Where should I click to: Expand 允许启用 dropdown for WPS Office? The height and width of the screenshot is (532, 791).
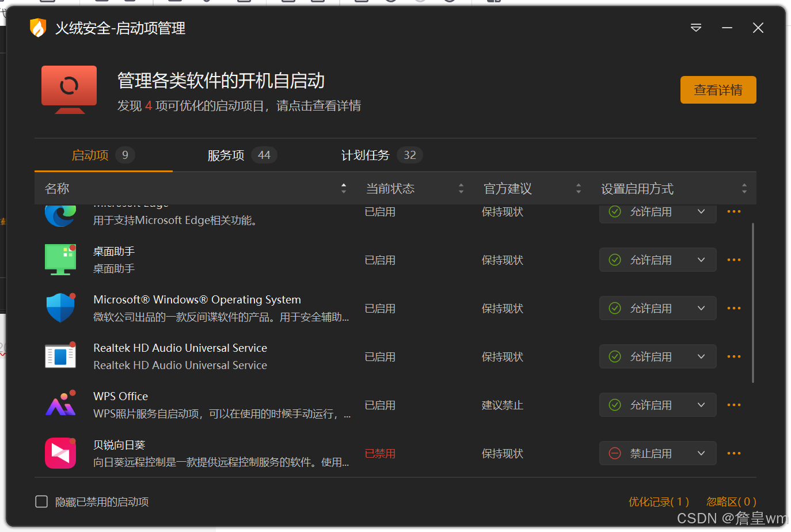click(x=658, y=405)
